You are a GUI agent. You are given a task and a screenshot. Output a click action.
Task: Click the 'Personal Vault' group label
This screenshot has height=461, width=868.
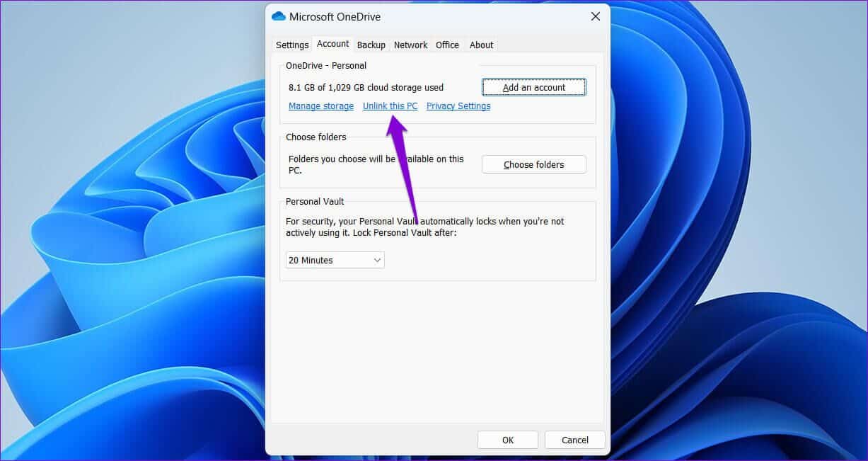pos(315,201)
